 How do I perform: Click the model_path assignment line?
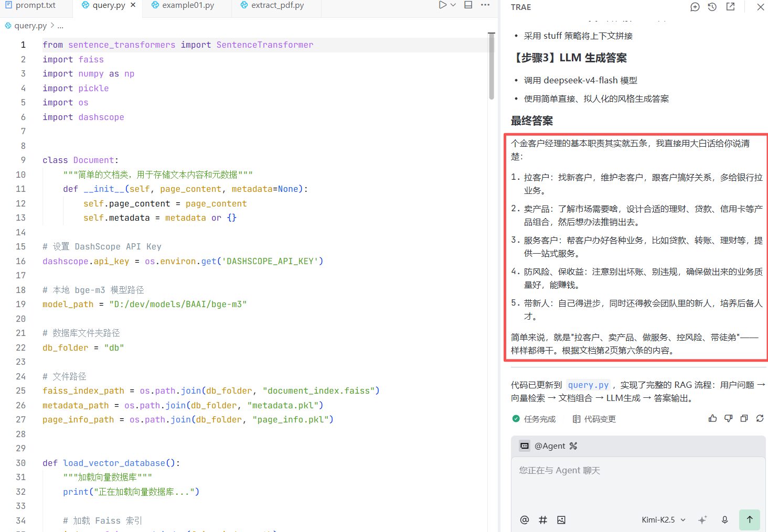click(x=144, y=304)
